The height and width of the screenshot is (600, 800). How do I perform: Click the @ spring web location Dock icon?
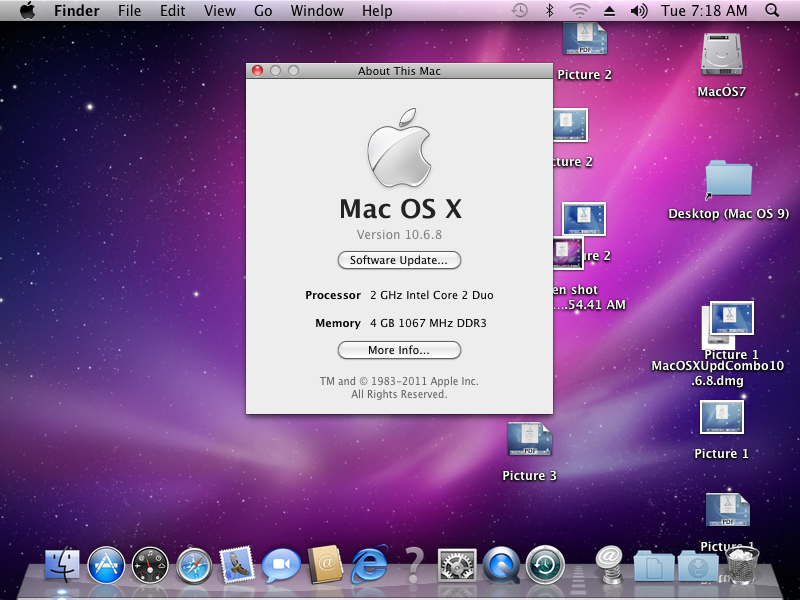tap(609, 564)
